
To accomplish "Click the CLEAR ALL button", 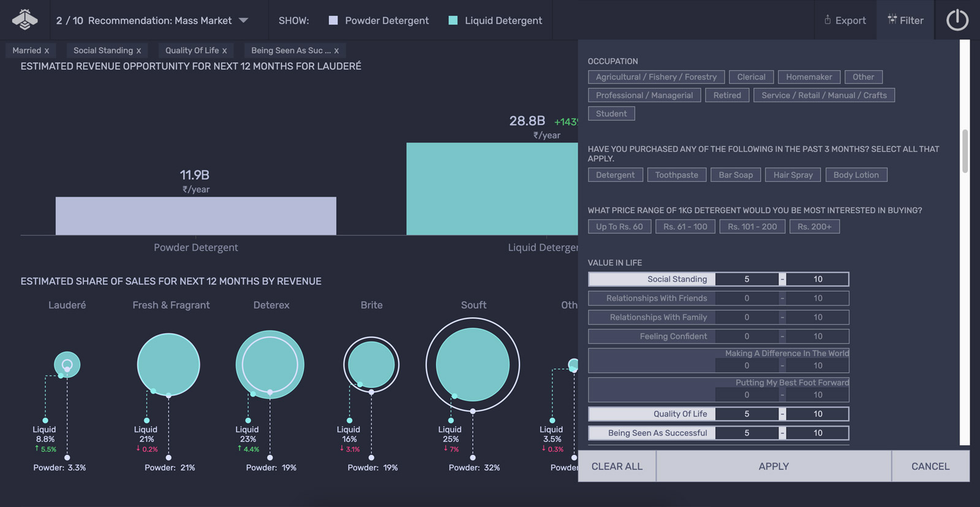I will [x=617, y=466].
